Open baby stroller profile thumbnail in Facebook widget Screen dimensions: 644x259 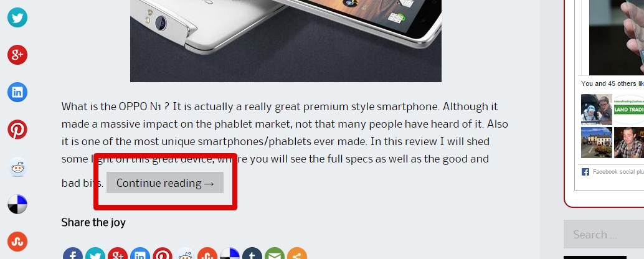(x=597, y=110)
